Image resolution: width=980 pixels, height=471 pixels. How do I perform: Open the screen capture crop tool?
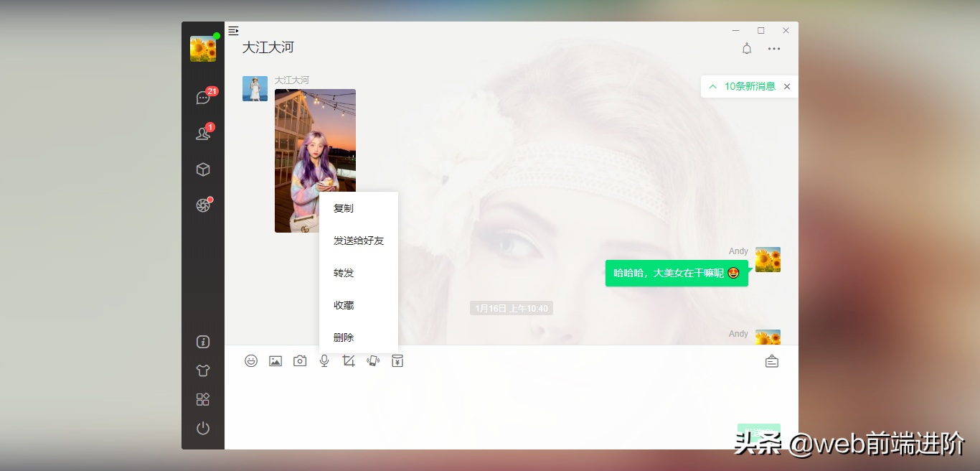349,360
